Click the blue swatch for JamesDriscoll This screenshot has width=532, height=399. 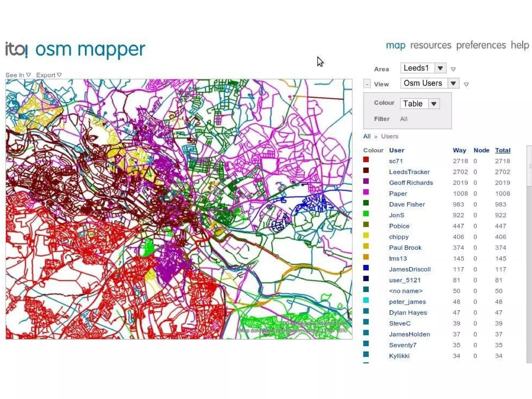click(366, 268)
